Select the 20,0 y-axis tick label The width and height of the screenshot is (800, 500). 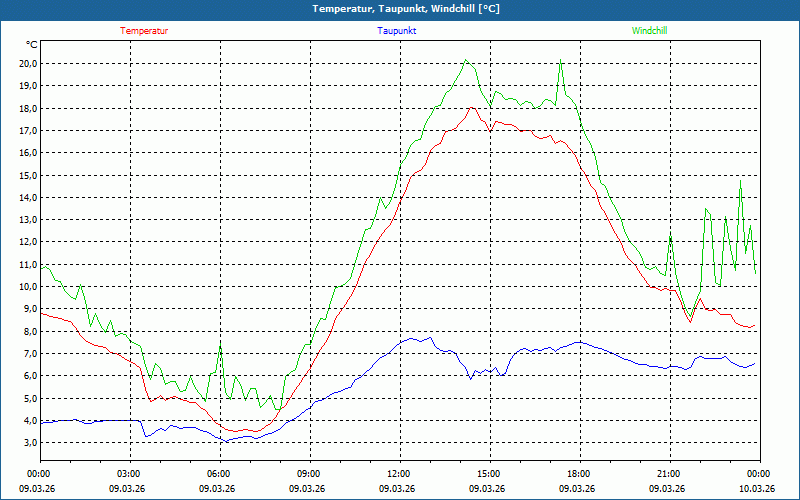(28, 63)
